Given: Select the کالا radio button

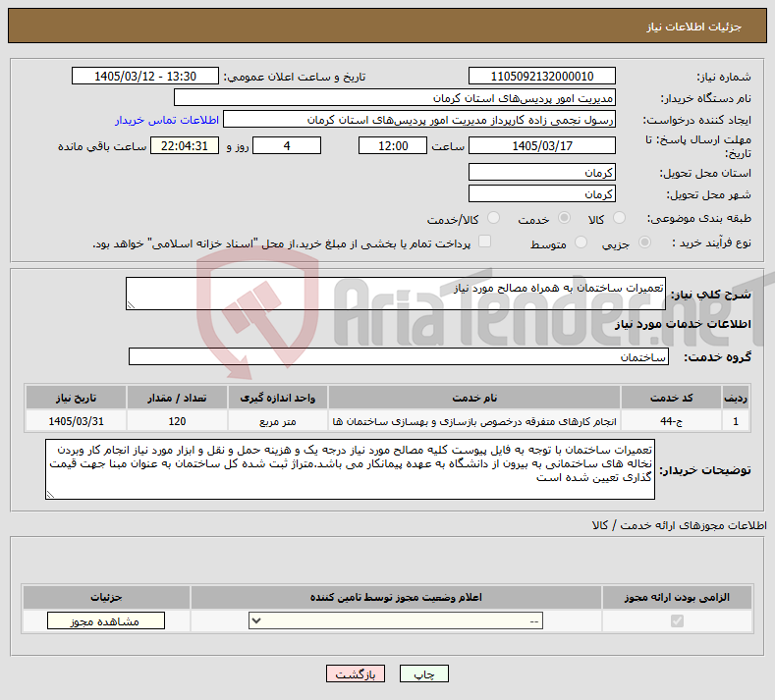Looking at the screenshot, I should point(619,218).
